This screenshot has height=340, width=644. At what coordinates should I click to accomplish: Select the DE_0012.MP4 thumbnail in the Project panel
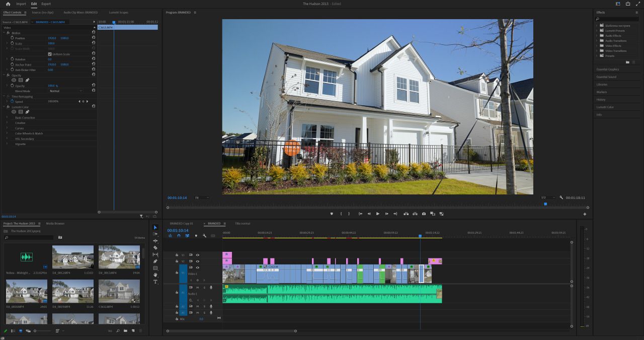coord(72,257)
